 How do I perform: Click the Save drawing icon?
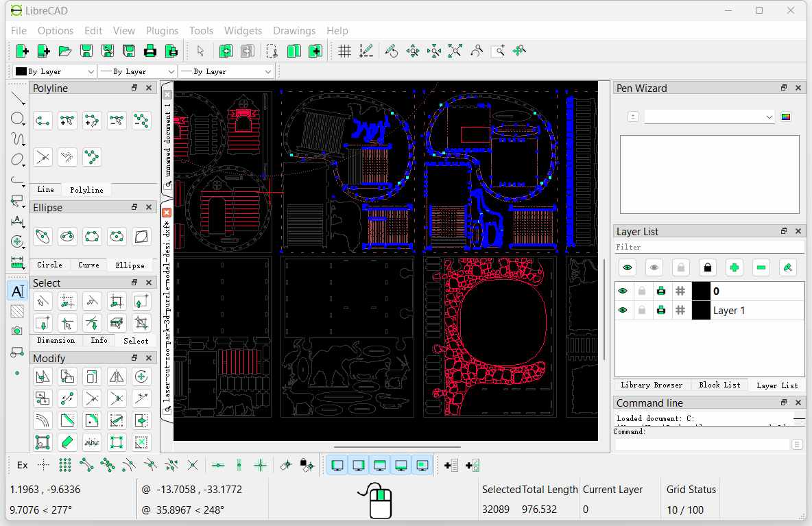(x=86, y=51)
